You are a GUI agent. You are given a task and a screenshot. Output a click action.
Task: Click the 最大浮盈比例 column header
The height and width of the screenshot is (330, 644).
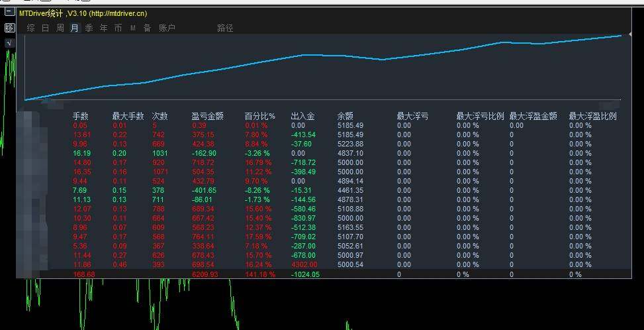tap(592, 117)
